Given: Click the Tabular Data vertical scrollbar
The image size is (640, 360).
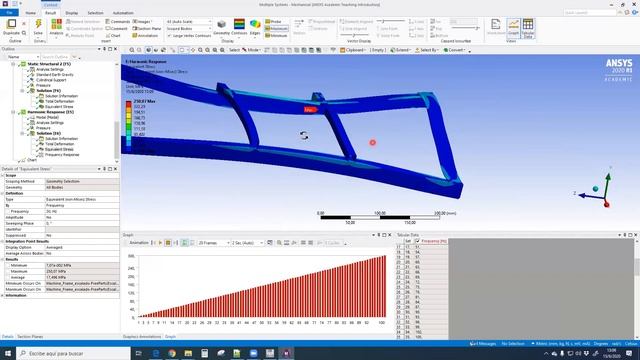Looking at the screenshot, I should tap(637, 289).
